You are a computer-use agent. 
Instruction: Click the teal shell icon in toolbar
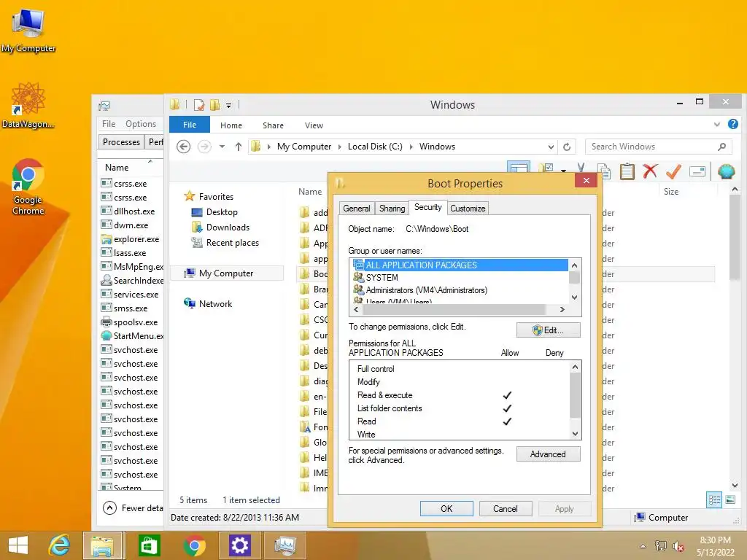click(x=726, y=171)
